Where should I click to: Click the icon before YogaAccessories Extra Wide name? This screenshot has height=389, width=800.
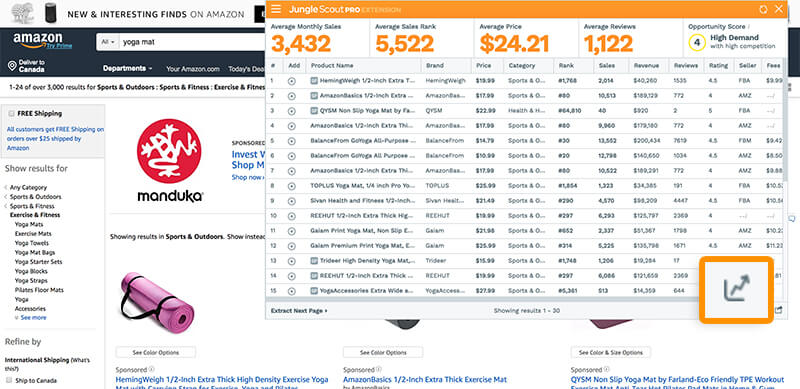pos(314,291)
